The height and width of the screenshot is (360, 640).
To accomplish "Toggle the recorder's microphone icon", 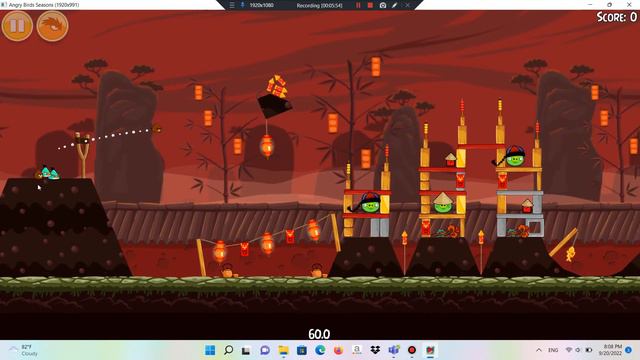I will pos(242,5).
